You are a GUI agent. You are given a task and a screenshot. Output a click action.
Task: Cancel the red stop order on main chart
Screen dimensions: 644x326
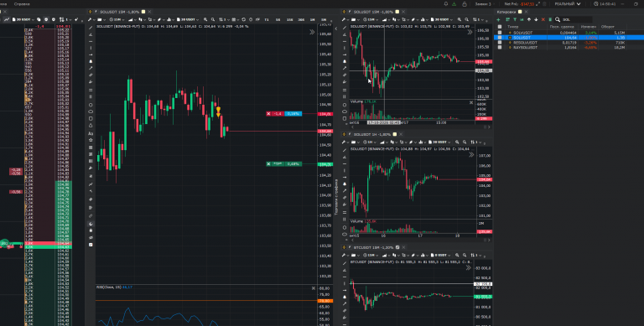click(x=268, y=114)
